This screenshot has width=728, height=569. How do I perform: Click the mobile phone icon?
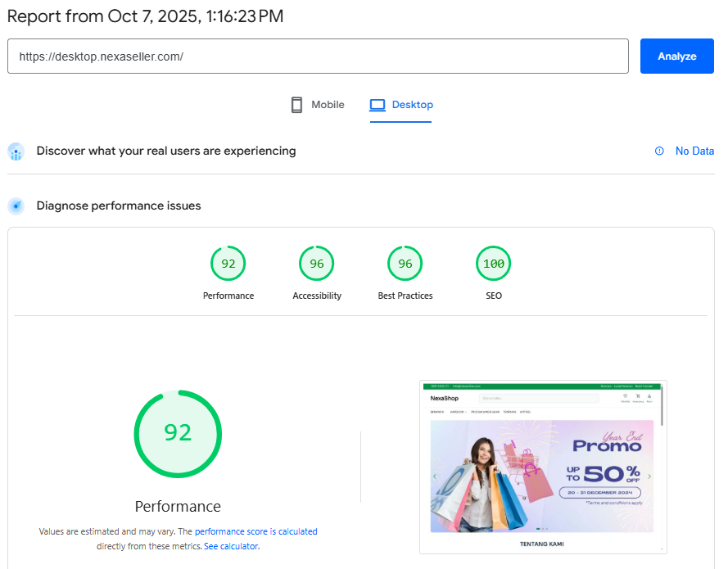[x=296, y=104]
